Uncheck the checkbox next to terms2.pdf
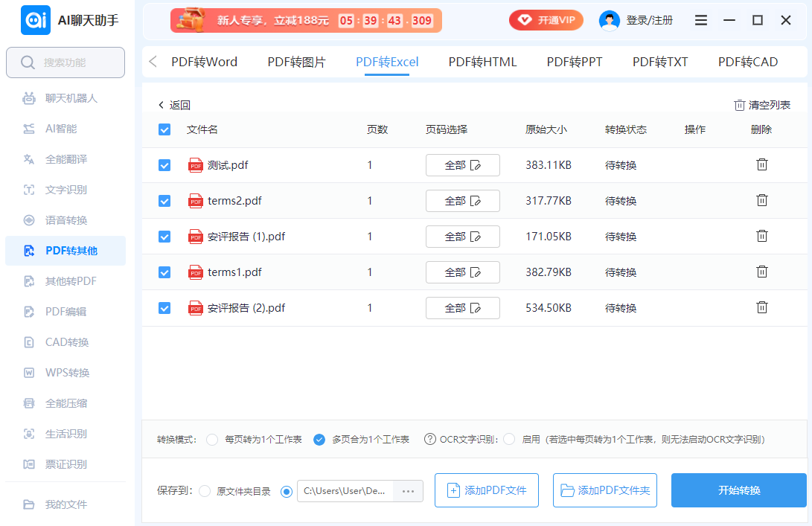This screenshot has height=526, width=812. (x=164, y=200)
